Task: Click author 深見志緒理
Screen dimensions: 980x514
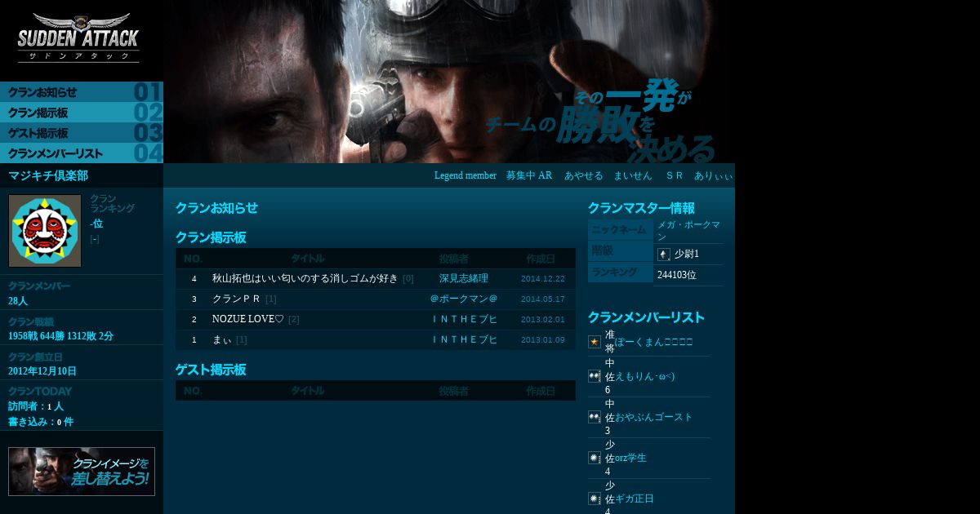Action: point(464,278)
